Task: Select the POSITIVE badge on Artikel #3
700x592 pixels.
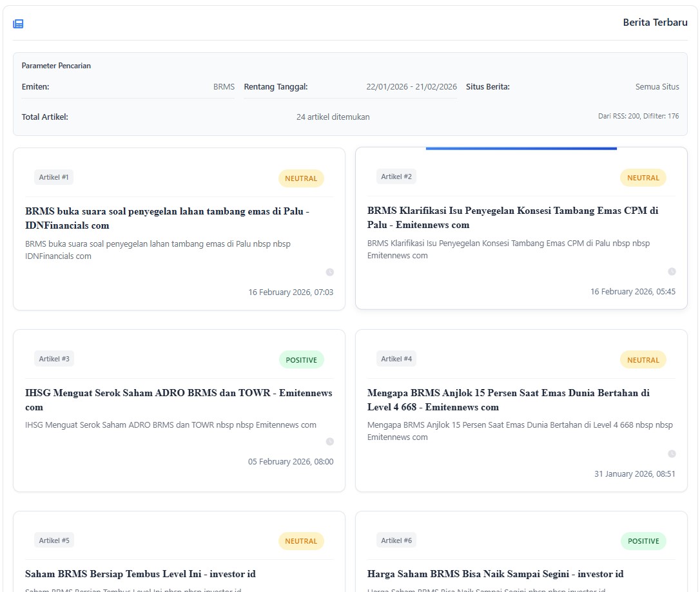Action: (301, 360)
